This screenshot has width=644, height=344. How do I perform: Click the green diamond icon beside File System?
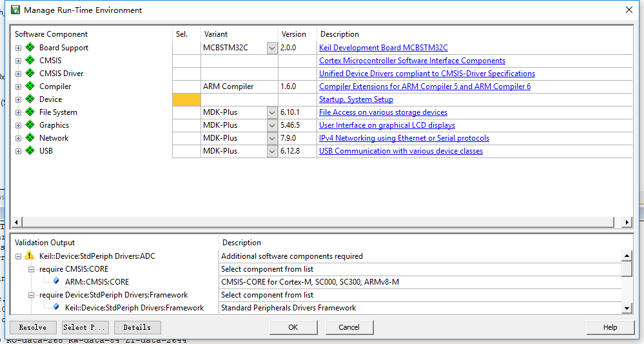click(30, 112)
